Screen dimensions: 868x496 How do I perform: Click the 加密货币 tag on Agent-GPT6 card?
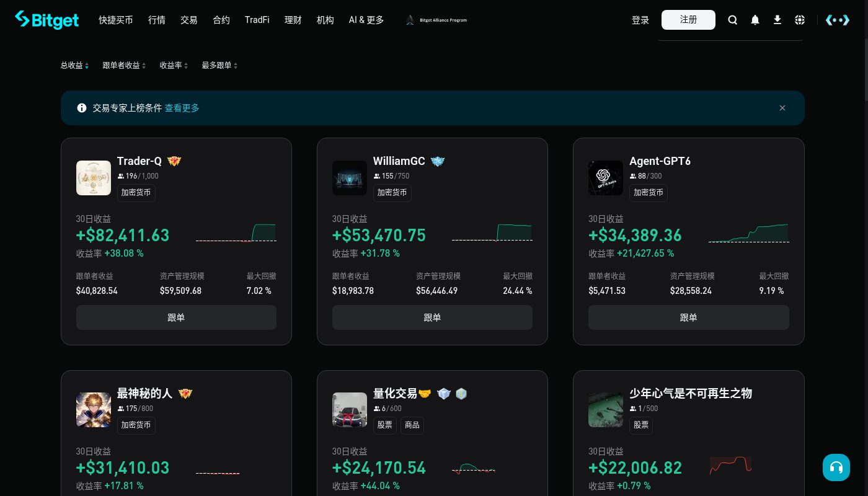point(649,193)
